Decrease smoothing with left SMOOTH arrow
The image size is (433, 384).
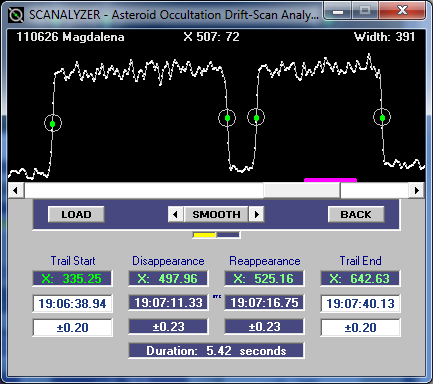[175, 214]
